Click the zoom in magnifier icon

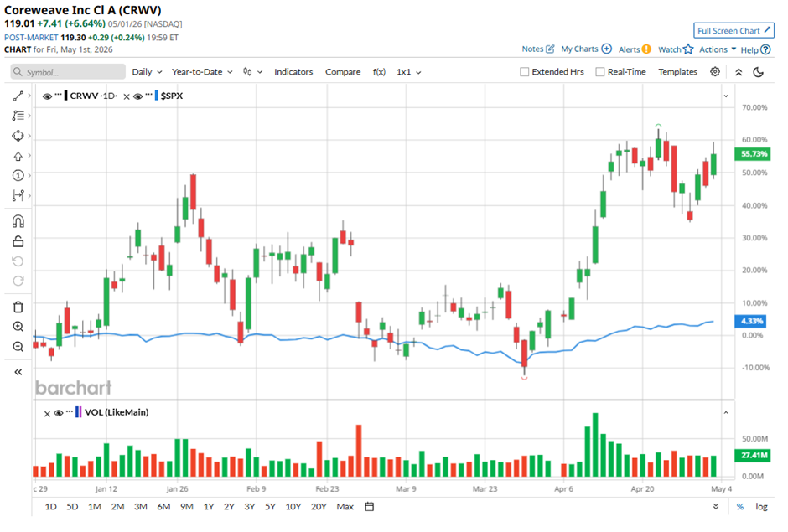pyautogui.click(x=18, y=327)
